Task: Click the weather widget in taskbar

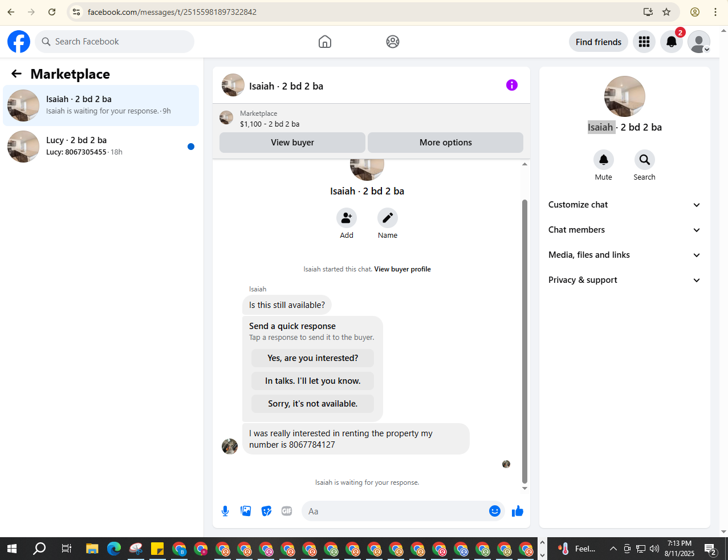Action: tap(577, 549)
